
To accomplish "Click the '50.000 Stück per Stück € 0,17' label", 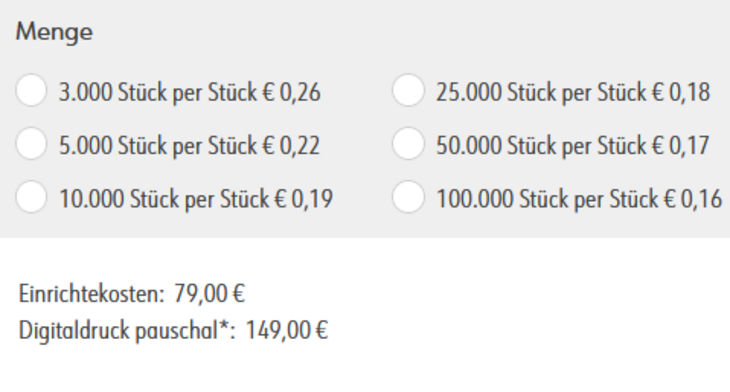I will click(x=573, y=146).
